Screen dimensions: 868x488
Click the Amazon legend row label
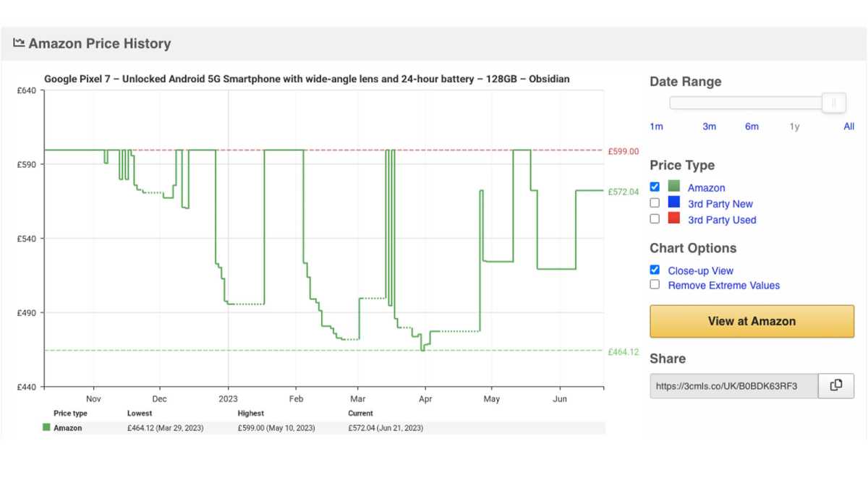click(67, 428)
